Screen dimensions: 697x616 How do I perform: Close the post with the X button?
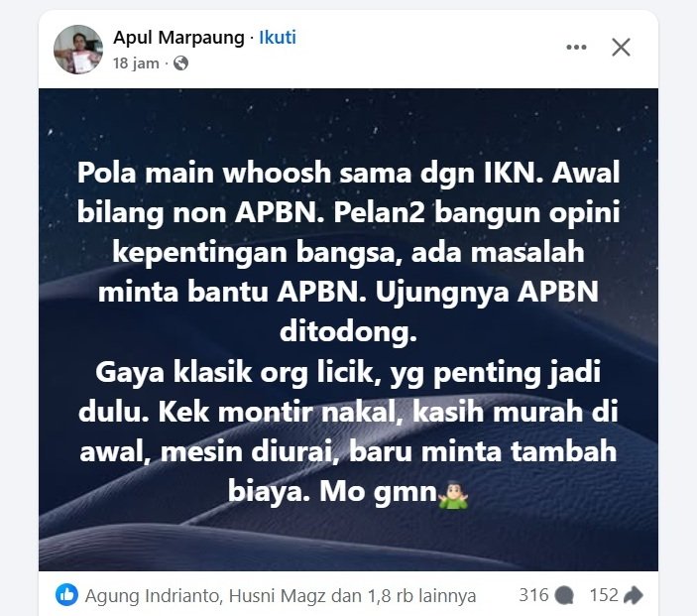coord(621,48)
